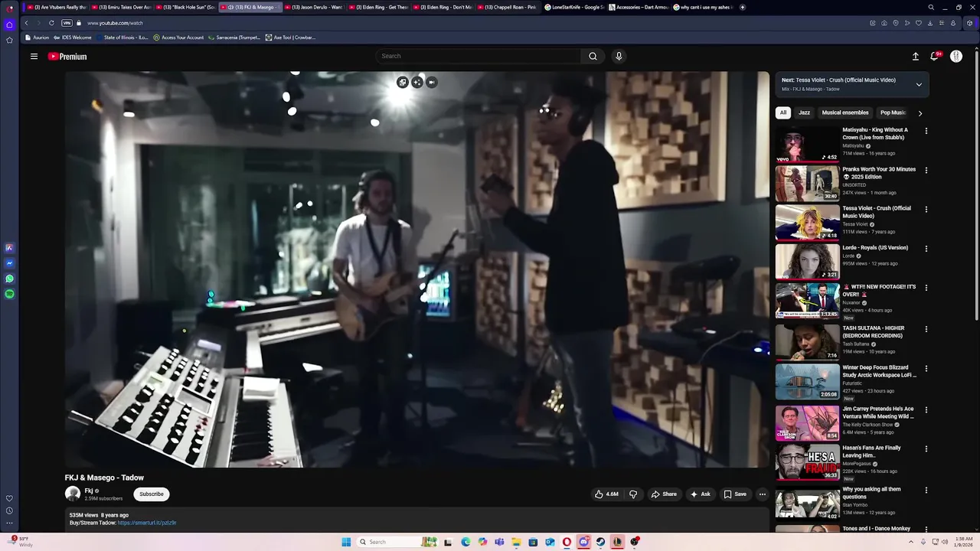
Task: Select the Pop Music chip
Action: click(893, 112)
